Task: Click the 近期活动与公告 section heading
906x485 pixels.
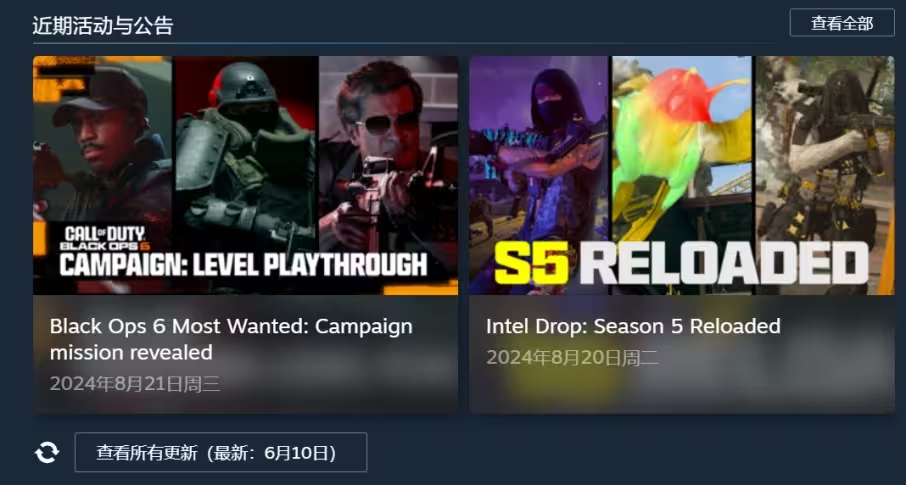Action: click(x=103, y=25)
